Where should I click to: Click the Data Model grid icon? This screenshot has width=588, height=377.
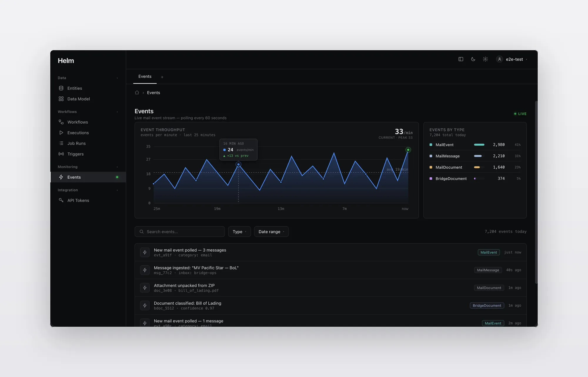61,99
